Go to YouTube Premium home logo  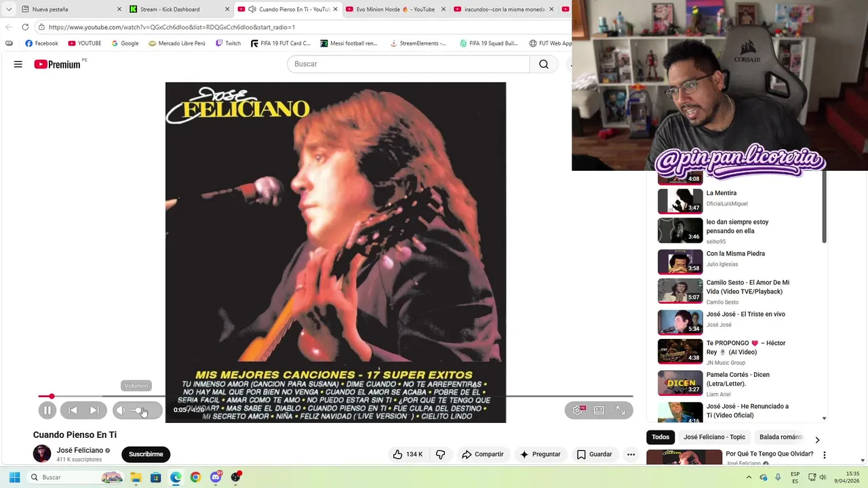click(57, 64)
